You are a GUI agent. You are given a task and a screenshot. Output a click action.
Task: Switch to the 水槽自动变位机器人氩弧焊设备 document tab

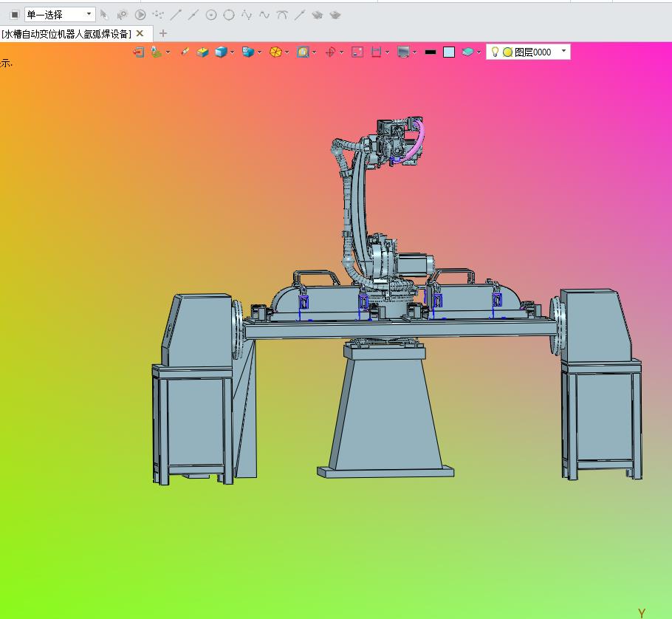[x=66, y=33]
